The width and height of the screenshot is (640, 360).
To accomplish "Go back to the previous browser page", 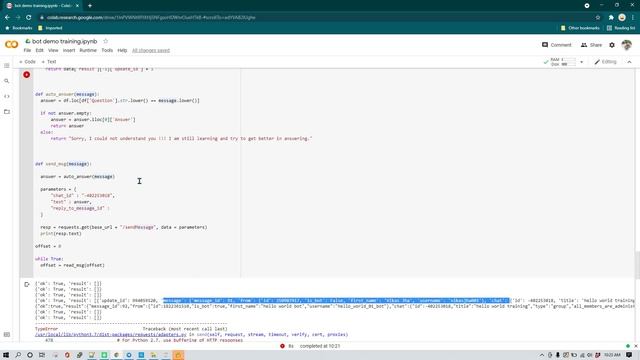I will (7, 18).
